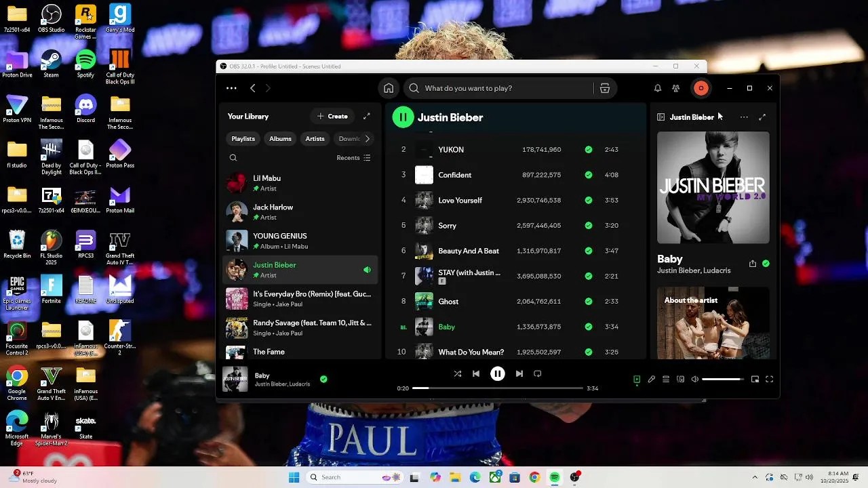This screenshot has height=488, width=868.
Task: Toggle repeat mode
Action: [538, 373]
